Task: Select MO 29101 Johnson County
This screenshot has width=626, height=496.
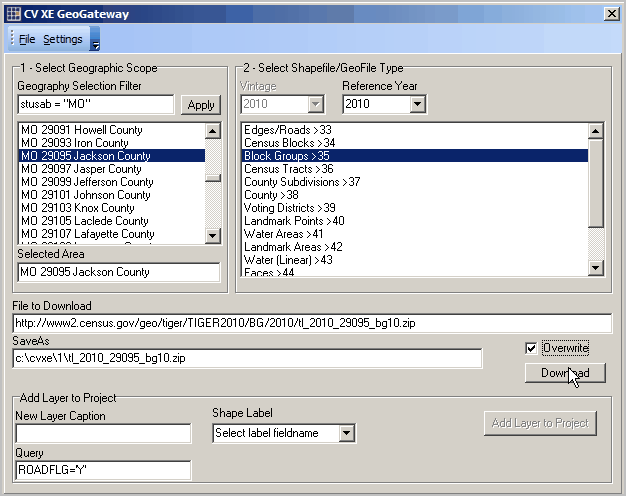Action: pyautogui.click(x=112, y=195)
